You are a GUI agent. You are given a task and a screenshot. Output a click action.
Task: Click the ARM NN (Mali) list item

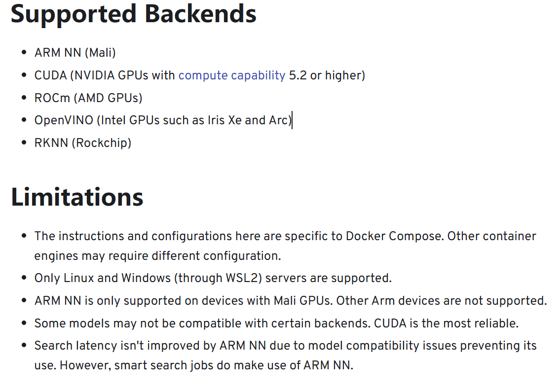click(75, 53)
